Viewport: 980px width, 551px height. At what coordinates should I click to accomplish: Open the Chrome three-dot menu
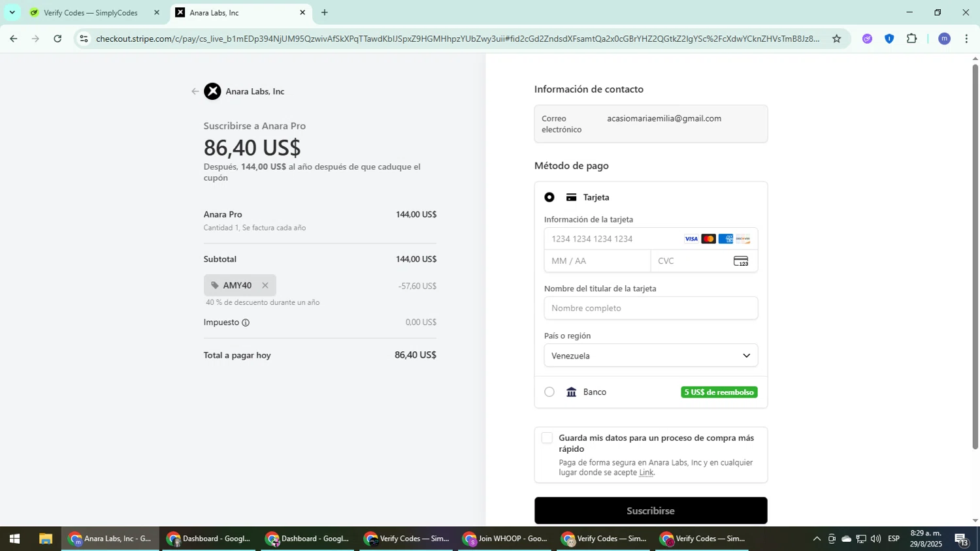coord(966,39)
